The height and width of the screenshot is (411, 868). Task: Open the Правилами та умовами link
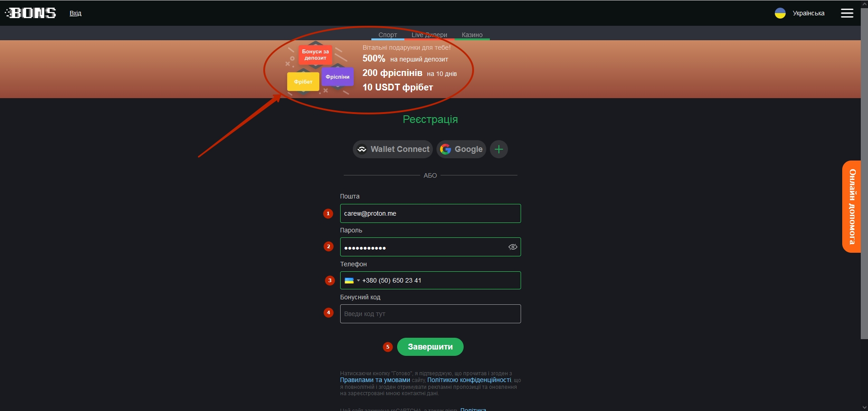[x=375, y=380]
